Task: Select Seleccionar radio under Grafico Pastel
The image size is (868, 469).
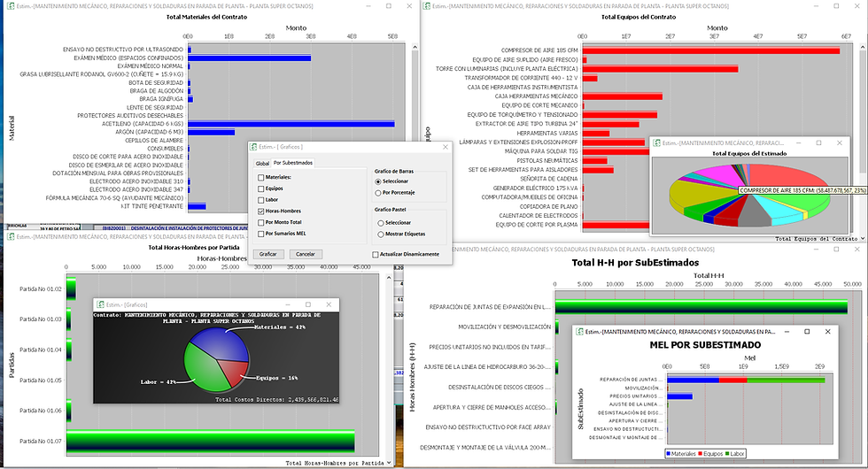Action: tap(380, 223)
